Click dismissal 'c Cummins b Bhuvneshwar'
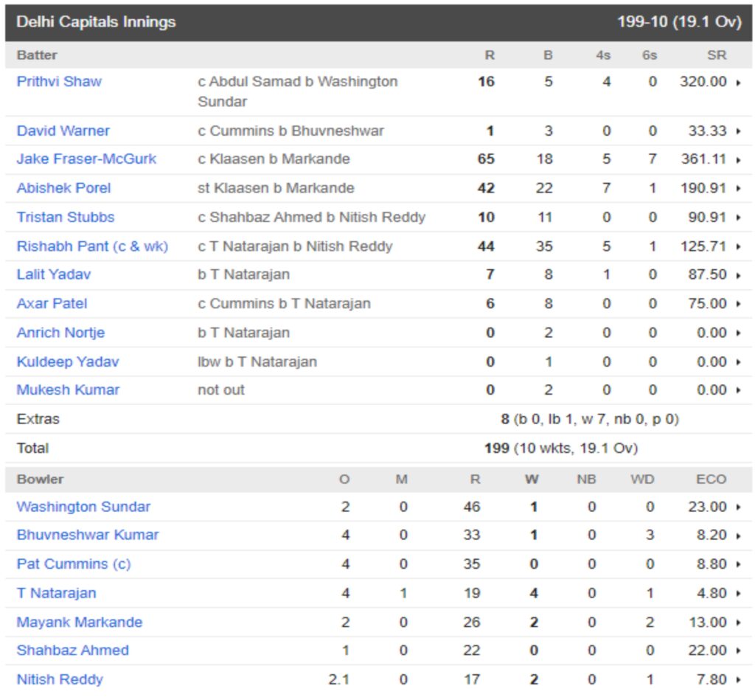 tap(290, 131)
